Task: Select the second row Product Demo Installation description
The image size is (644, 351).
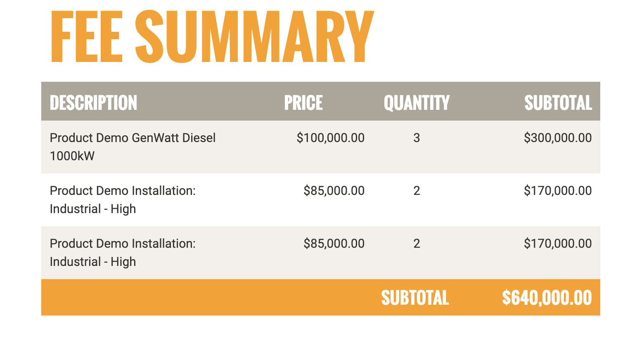Action: click(123, 199)
